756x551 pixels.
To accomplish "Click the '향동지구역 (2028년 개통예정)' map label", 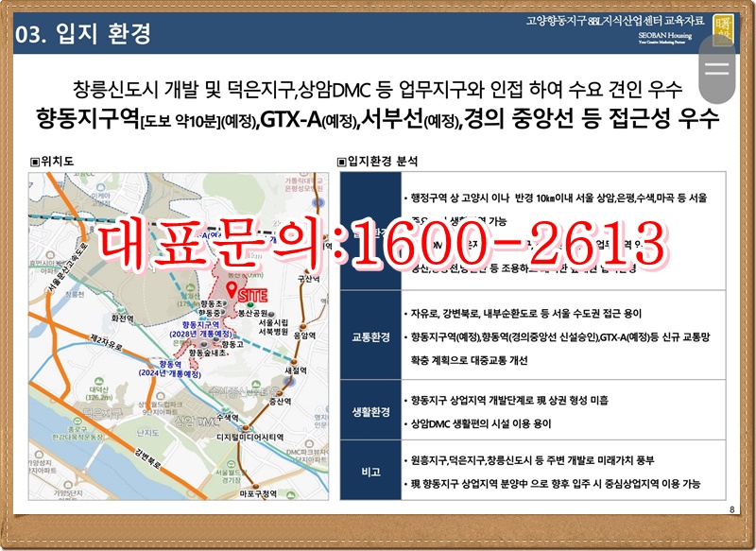I will tap(200, 329).
